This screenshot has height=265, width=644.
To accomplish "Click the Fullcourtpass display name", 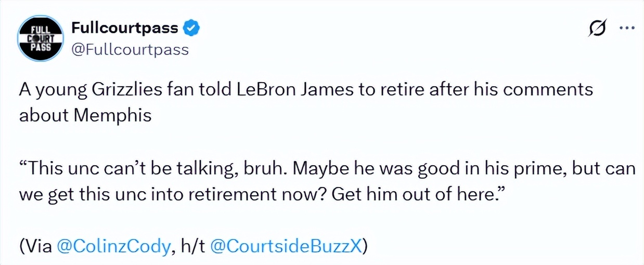I will [124, 28].
